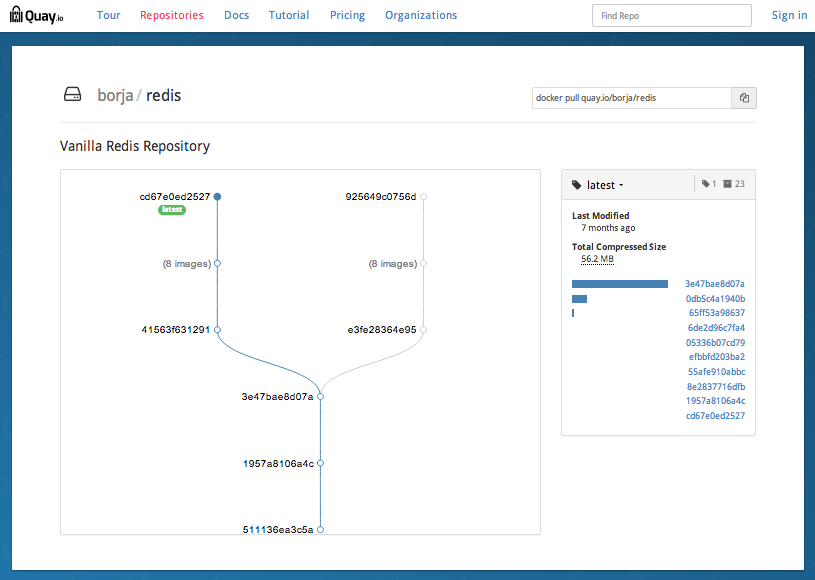Open image cd67e0ed2527 in size list

click(x=715, y=416)
